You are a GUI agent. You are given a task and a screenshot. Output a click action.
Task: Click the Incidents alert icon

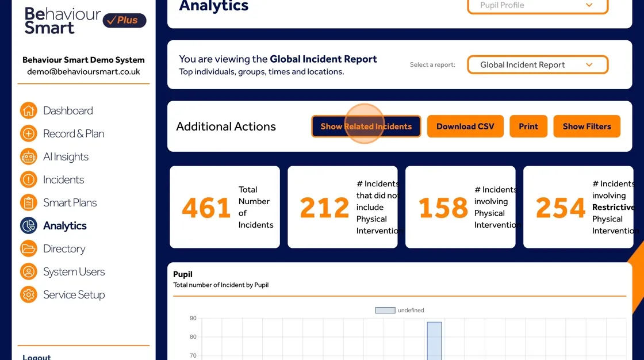(x=28, y=179)
